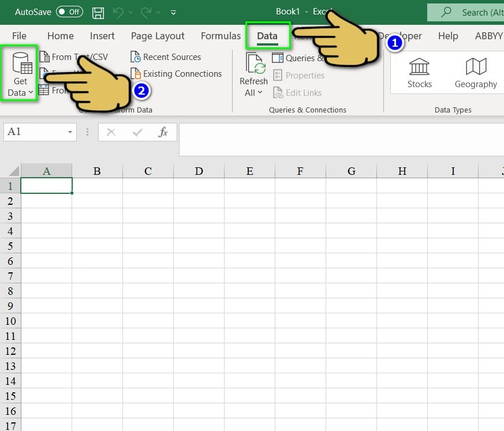Select cell B3 in the worksheet
The width and height of the screenshot is (504, 431).
pos(97,216)
